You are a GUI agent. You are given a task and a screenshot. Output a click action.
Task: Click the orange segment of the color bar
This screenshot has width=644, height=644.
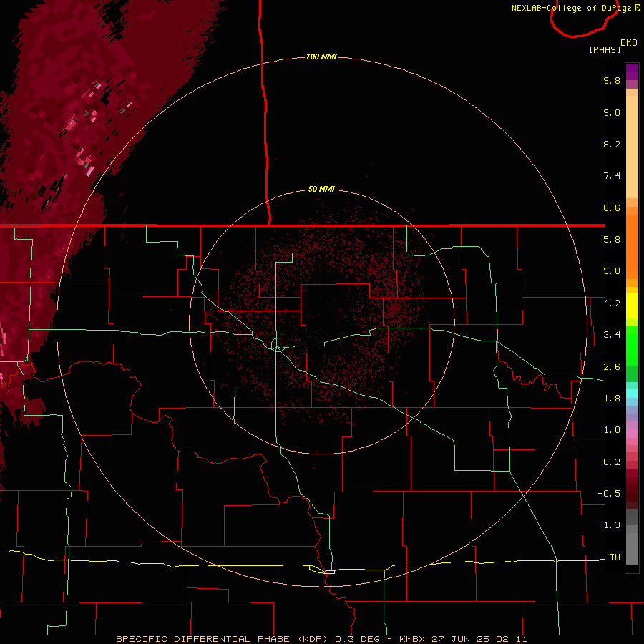pos(632,246)
